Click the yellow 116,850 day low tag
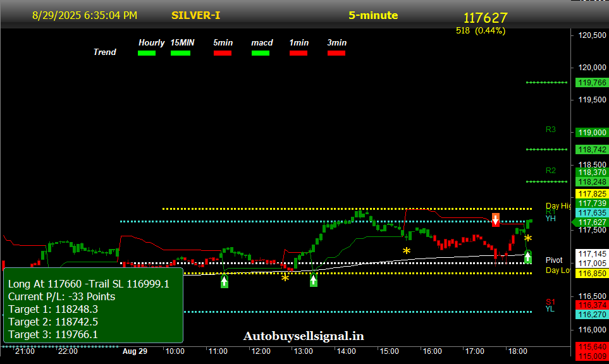 [x=592, y=274]
